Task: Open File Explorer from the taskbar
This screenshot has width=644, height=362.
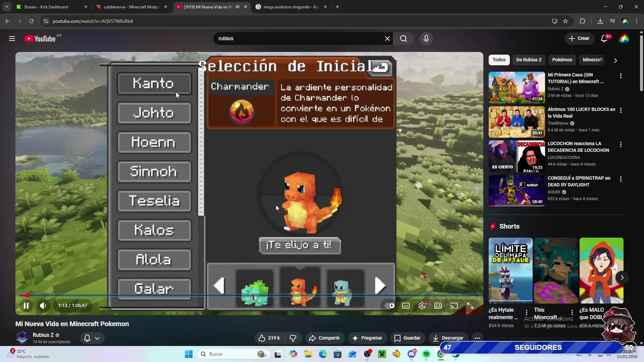Action: (x=308, y=354)
